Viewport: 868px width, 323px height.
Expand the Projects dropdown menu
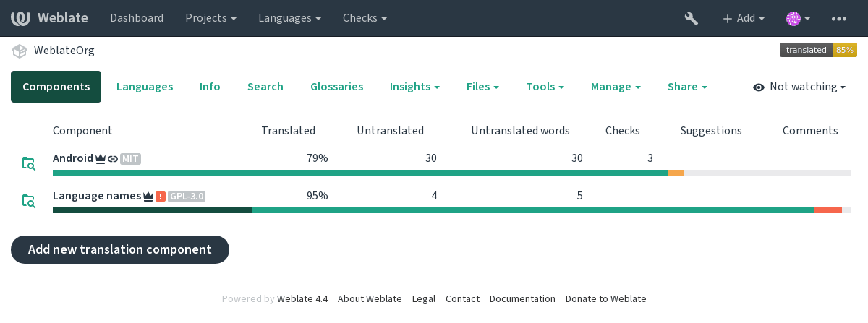coord(210,18)
